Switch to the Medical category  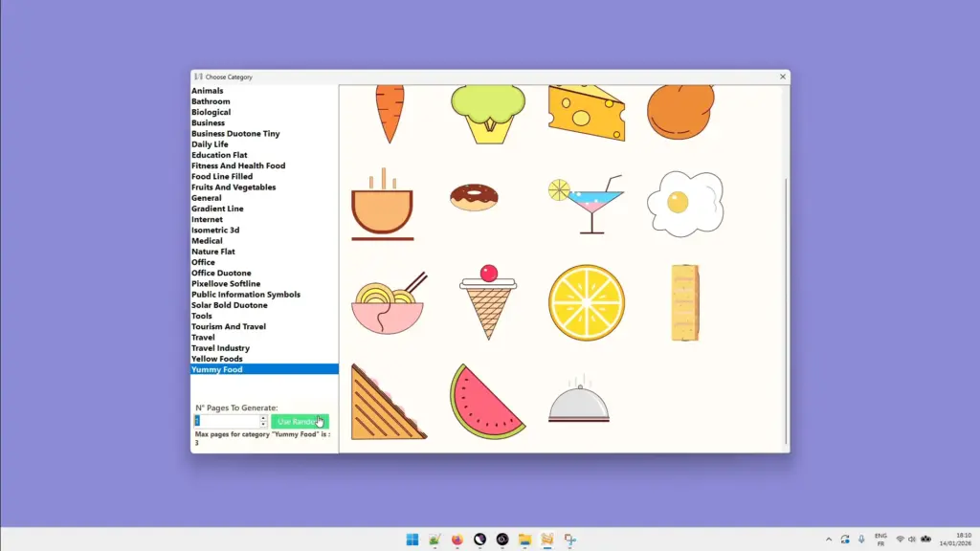pos(207,240)
